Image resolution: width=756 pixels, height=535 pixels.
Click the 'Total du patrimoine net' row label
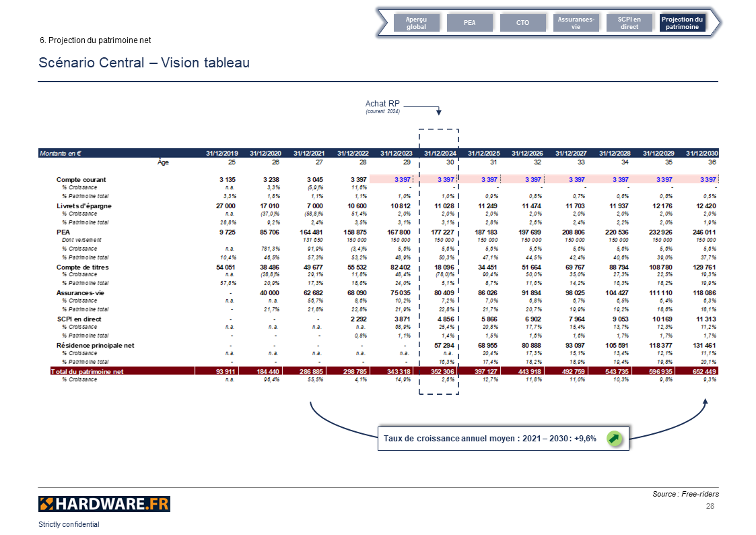88,371
